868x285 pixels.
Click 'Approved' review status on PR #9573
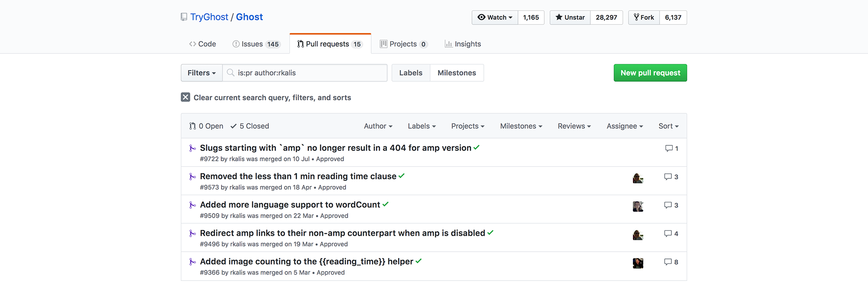(x=332, y=187)
